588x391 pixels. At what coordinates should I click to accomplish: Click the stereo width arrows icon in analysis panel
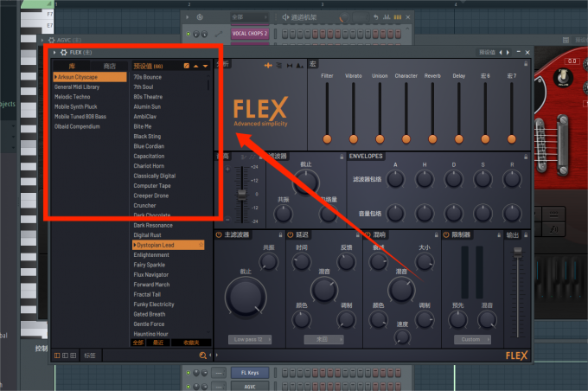point(290,66)
